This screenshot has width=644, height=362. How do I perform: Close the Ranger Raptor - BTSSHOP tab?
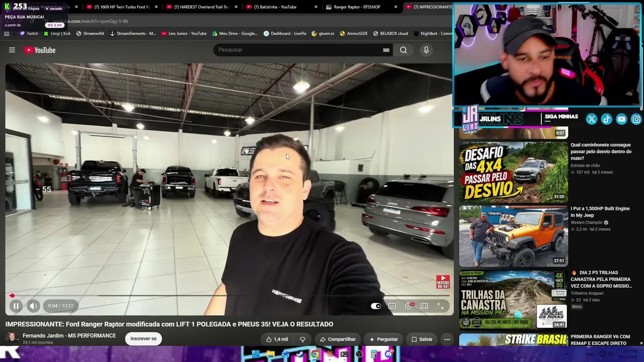pos(396,7)
